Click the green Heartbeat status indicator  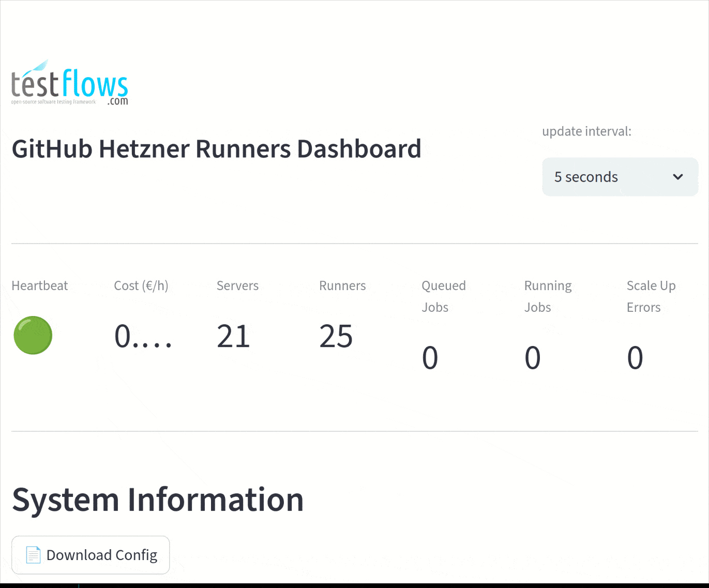click(x=33, y=335)
